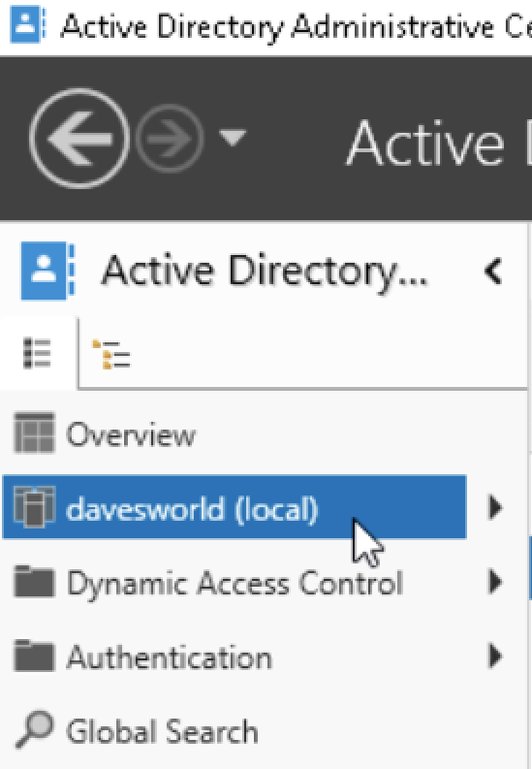Click the Back navigation arrow button

(79, 139)
